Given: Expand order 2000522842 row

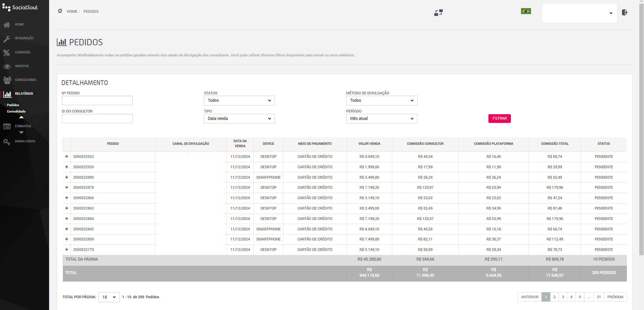Looking at the screenshot, I should (x=67, y=229).
